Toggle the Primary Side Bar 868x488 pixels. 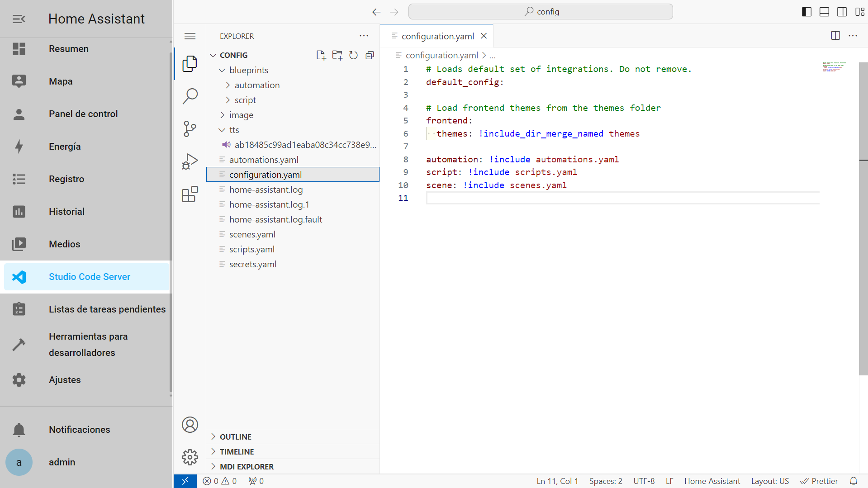[x=806, y=11]
